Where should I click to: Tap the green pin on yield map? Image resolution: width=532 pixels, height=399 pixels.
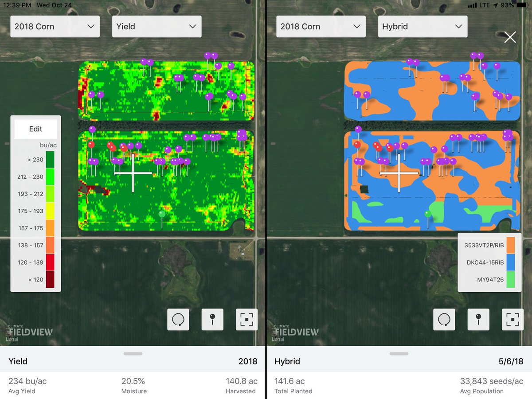(x=162, y=214)
